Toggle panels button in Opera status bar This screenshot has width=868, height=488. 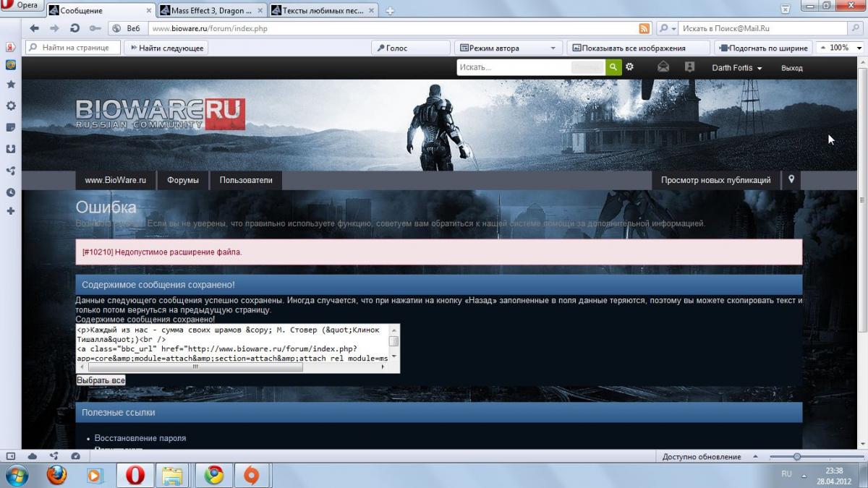[x=11, y=456]
